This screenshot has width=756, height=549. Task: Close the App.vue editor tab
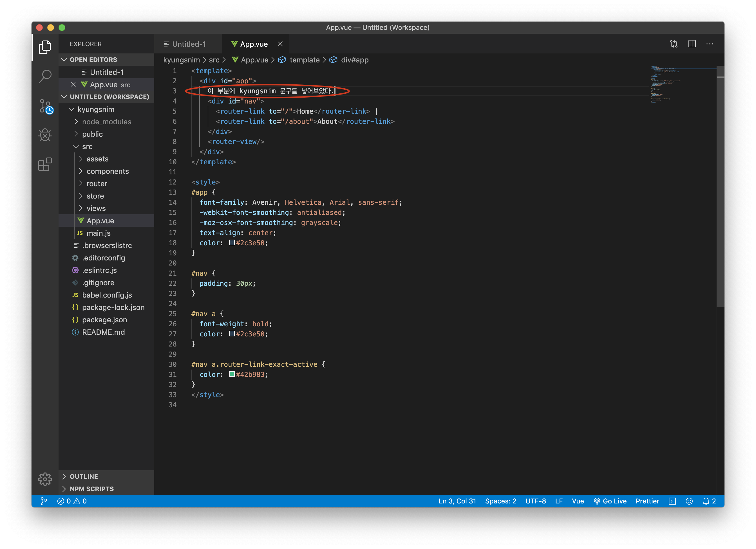(x=280, y=44)
